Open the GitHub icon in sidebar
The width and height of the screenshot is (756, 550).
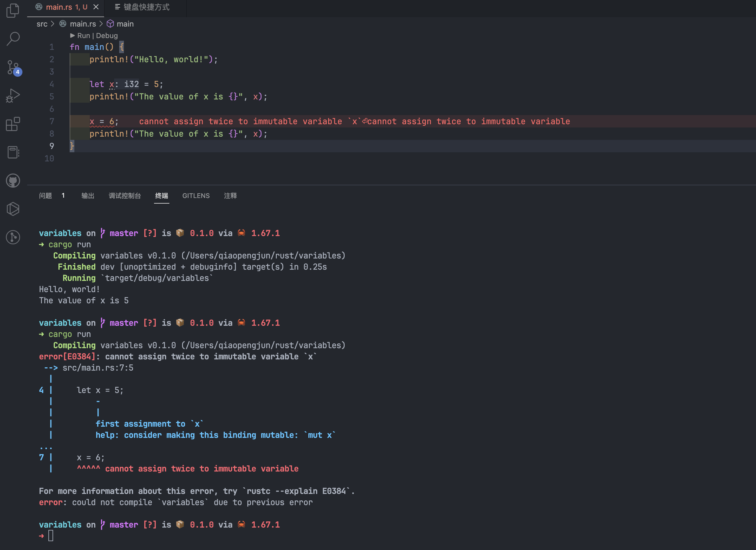[x=13, y=181]
